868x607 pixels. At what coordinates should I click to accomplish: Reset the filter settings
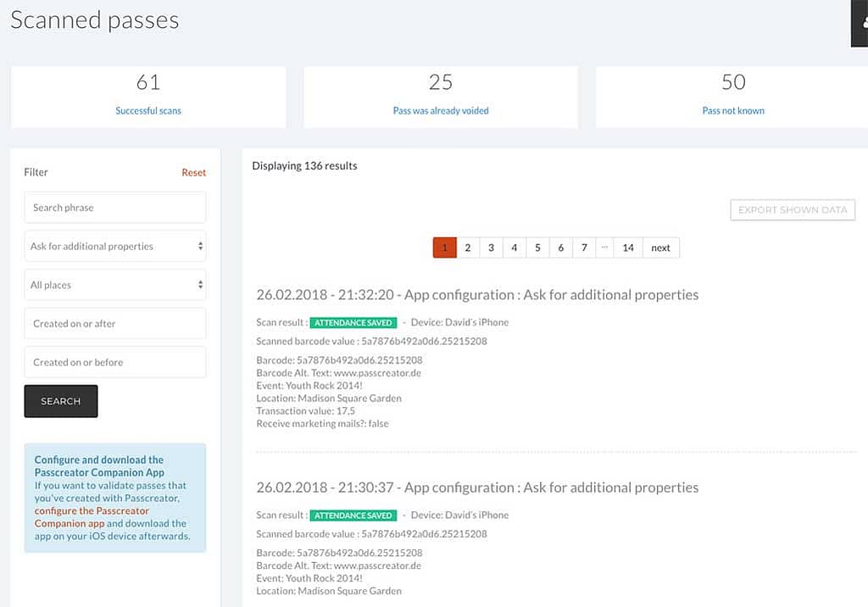click(x=194, y=173)
